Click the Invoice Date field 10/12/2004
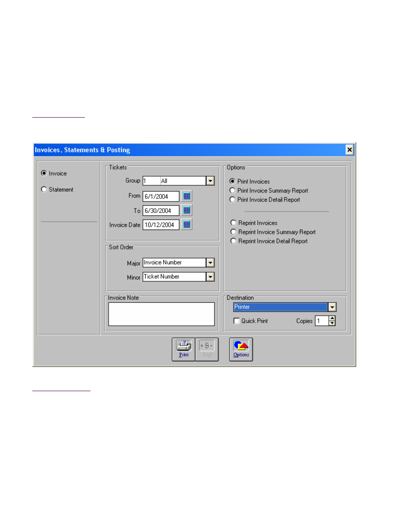Screen dimensions: 411x532 (161, 225)
